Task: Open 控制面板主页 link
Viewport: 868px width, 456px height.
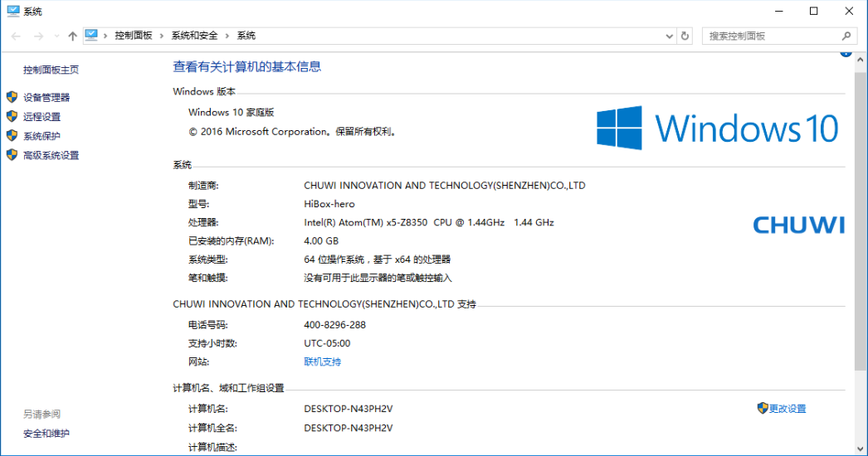Action: (51, 70)
